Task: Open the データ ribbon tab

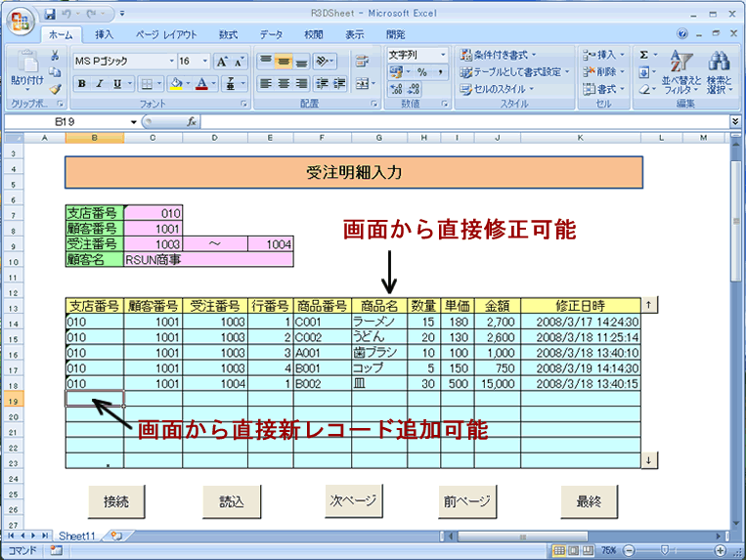Action: (x=271, y=34)
